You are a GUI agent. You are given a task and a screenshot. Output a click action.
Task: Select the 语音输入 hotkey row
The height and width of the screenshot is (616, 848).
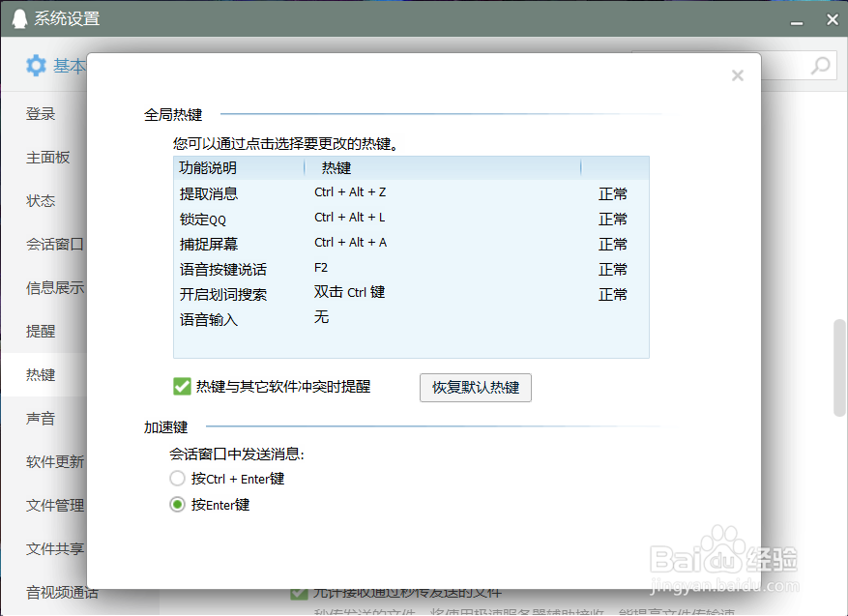pyautogui.click(x=411, y=319)
